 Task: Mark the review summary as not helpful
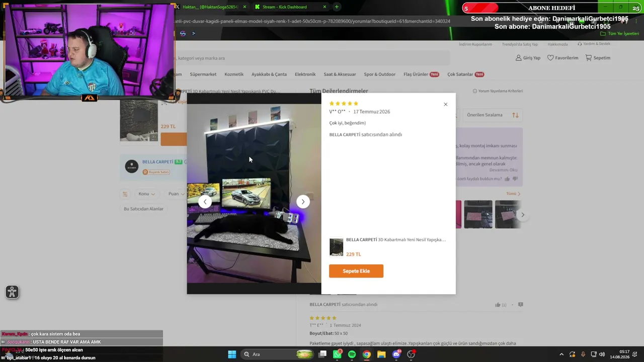click(x=515, y=179)
